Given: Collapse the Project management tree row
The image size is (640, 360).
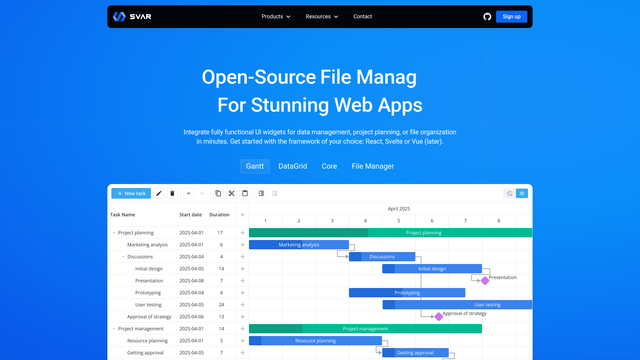Looking at the screenshot, I should [114, 329].
